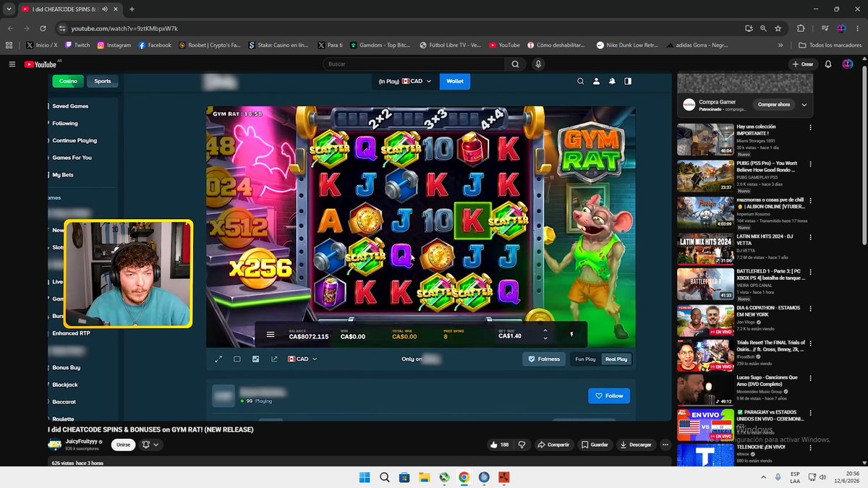Click the Compartir share button
Viewport: 868px width, 488px height.
point(554,445)
